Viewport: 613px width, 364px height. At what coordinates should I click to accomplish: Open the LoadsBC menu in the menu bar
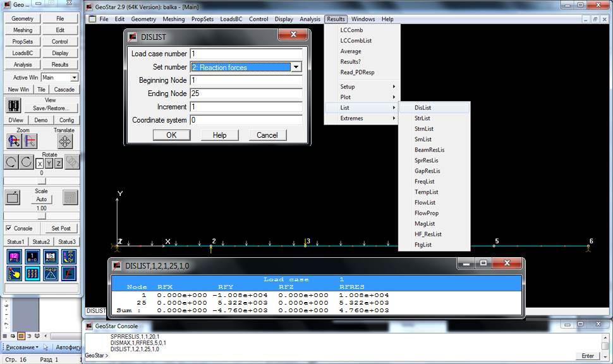(x=231, y=19)
